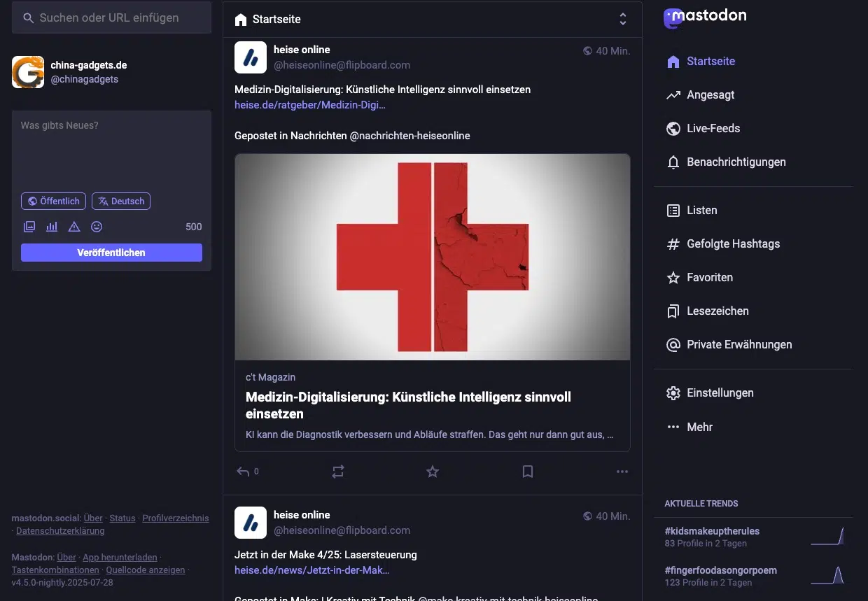Click the gear icon beside Einstellungen

(673, 393)
